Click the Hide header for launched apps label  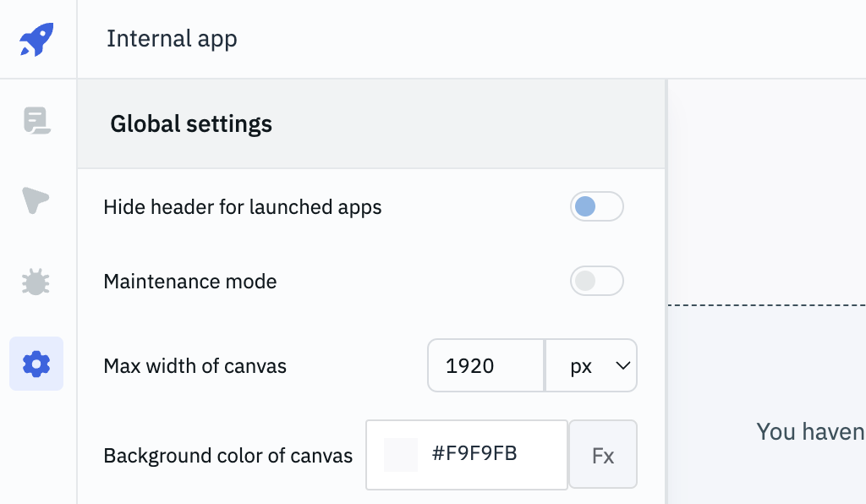(x=243, y=207)
